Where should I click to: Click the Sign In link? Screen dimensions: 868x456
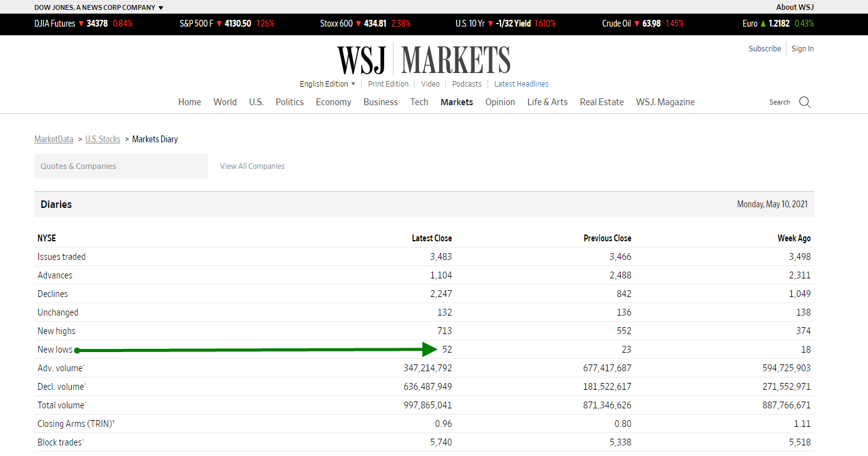(802, 49)
